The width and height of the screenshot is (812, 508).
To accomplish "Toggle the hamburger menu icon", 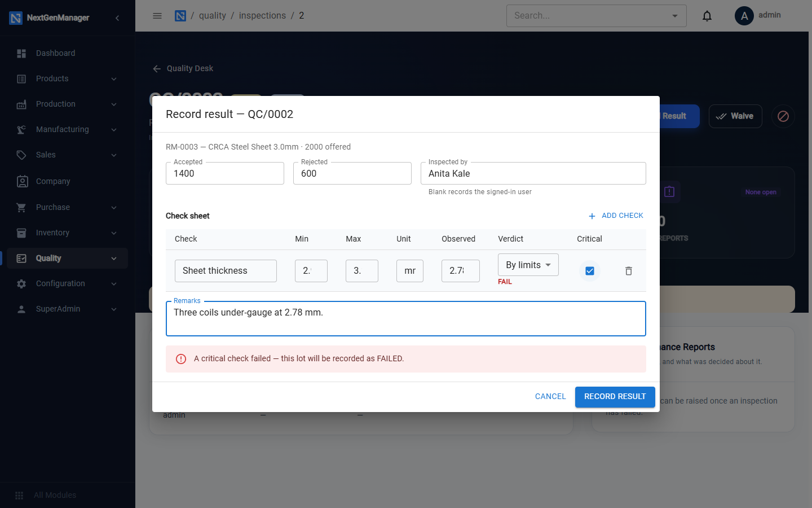I will click(x=157, y=16).
